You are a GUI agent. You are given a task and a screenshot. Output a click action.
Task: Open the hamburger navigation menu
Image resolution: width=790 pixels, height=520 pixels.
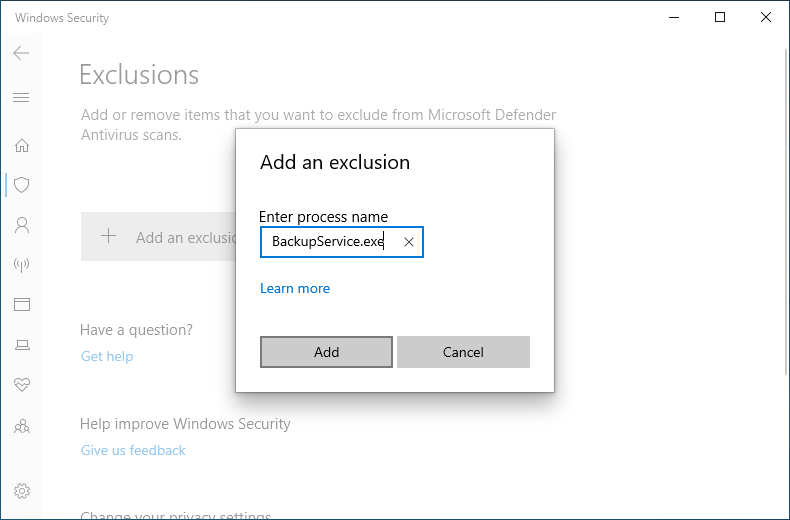tap(21, 97)
